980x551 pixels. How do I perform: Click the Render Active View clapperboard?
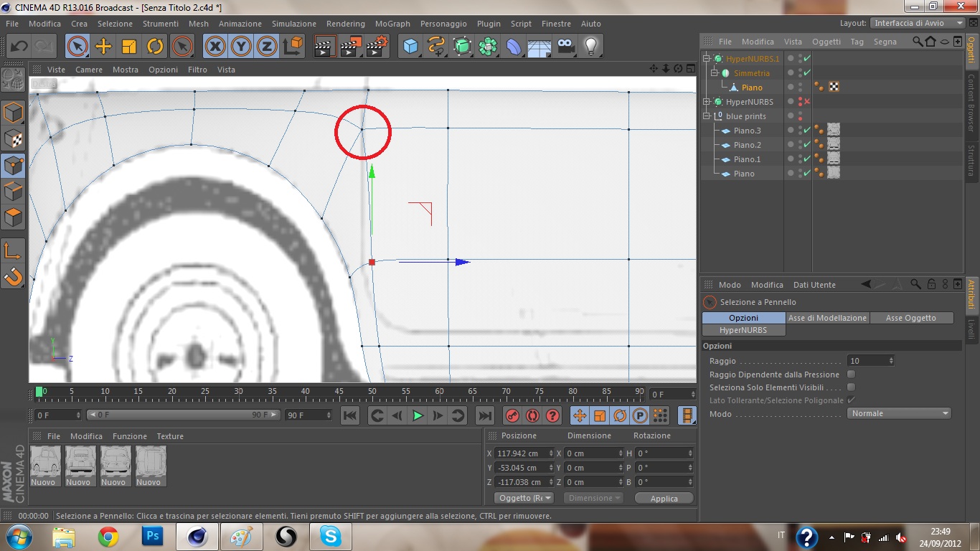coord(325,47)
